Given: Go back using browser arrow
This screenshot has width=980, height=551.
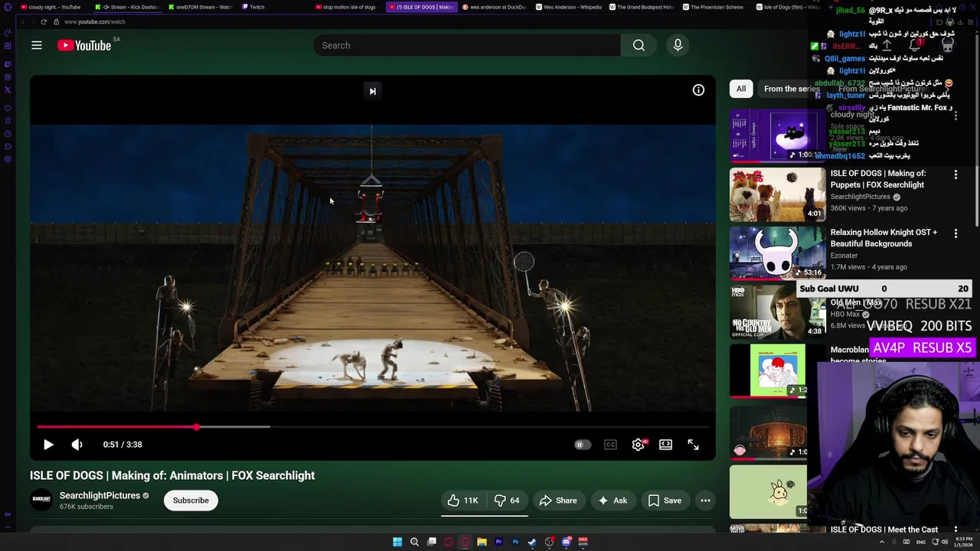Looking at the screenshot, I should click(x=22, y=21).
